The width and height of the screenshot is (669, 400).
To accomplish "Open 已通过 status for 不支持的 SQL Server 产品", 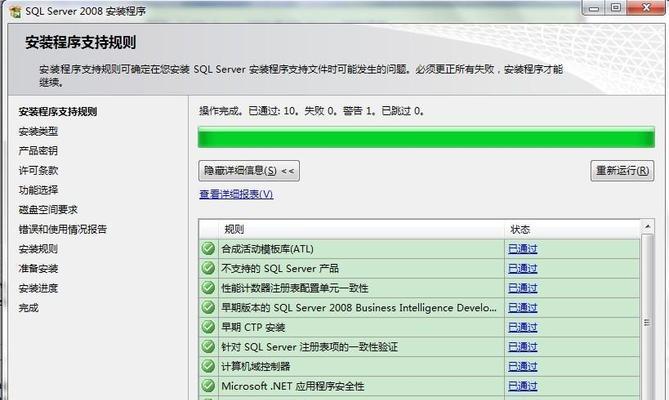I will [523, 268].
